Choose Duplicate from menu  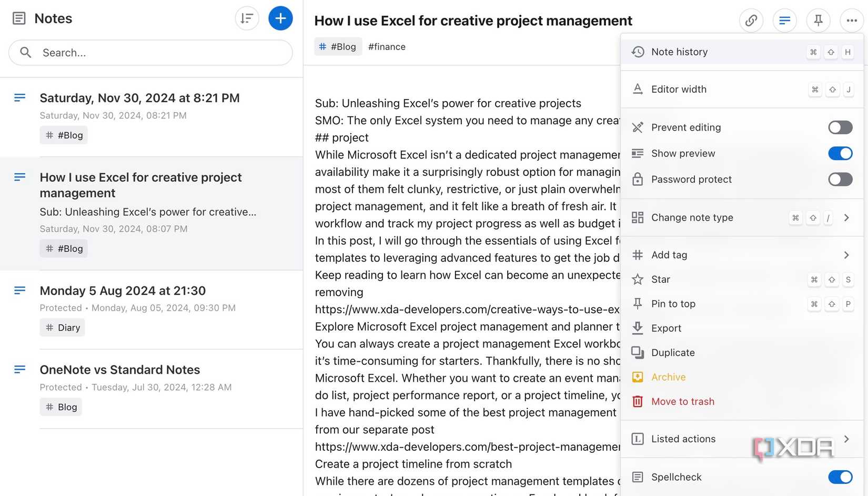tap(742, 352)
